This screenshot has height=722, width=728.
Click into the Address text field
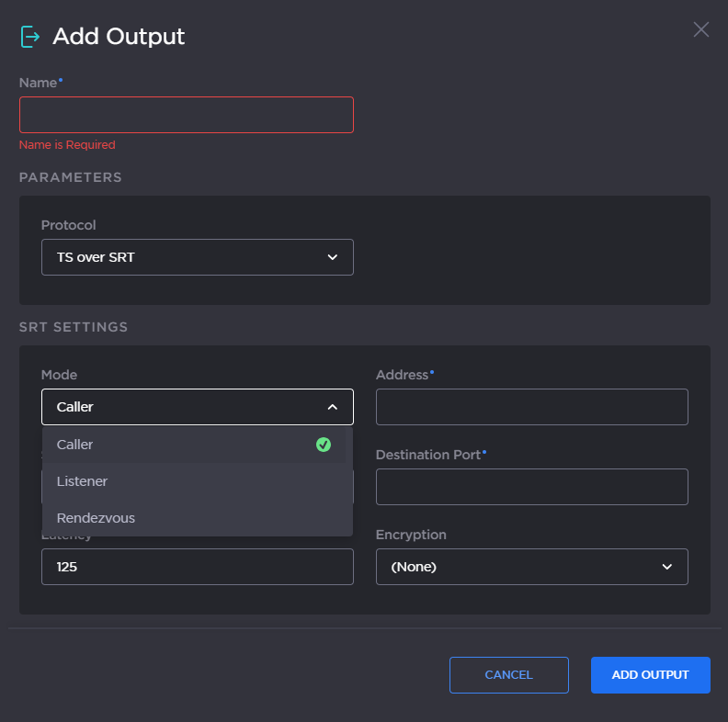coord(531,407)
